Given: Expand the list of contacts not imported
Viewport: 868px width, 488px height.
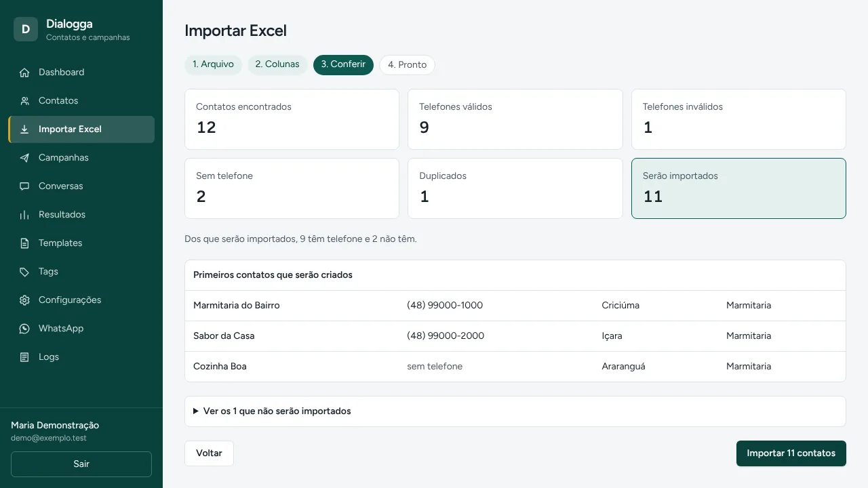Looking at the screenshot, I should coord(515,411).
